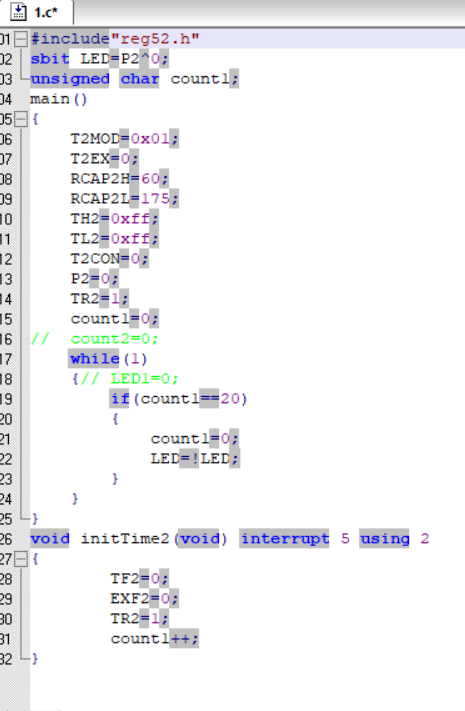
Task: Click the RCAP2H=60 assignment line
Action: pos(119,179)
